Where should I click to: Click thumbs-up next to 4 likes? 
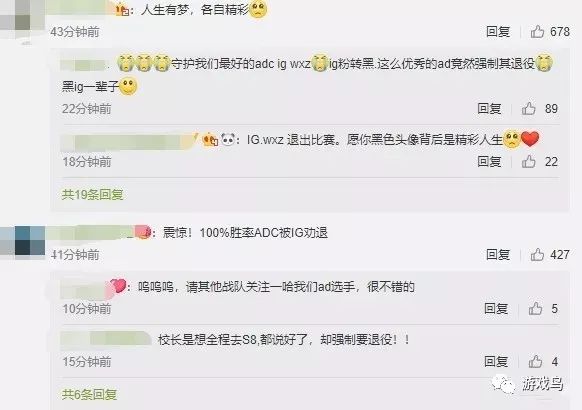pyautogui.click(x=535, y=361)
